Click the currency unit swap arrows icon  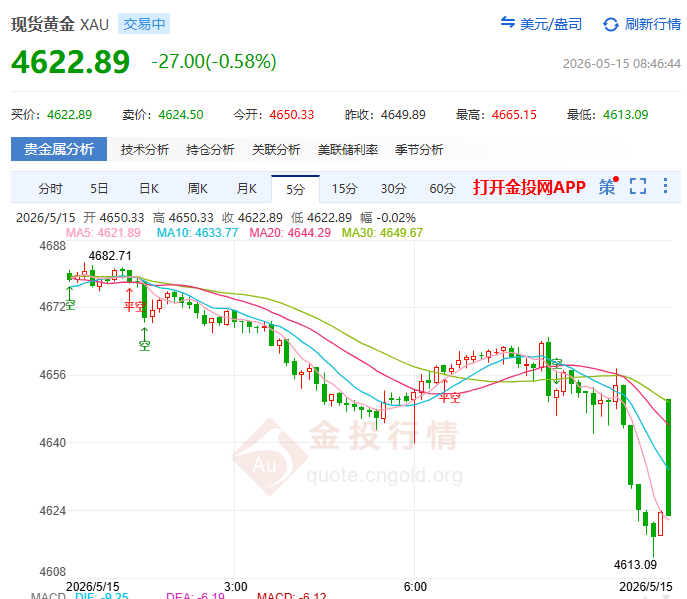point(507,22)
